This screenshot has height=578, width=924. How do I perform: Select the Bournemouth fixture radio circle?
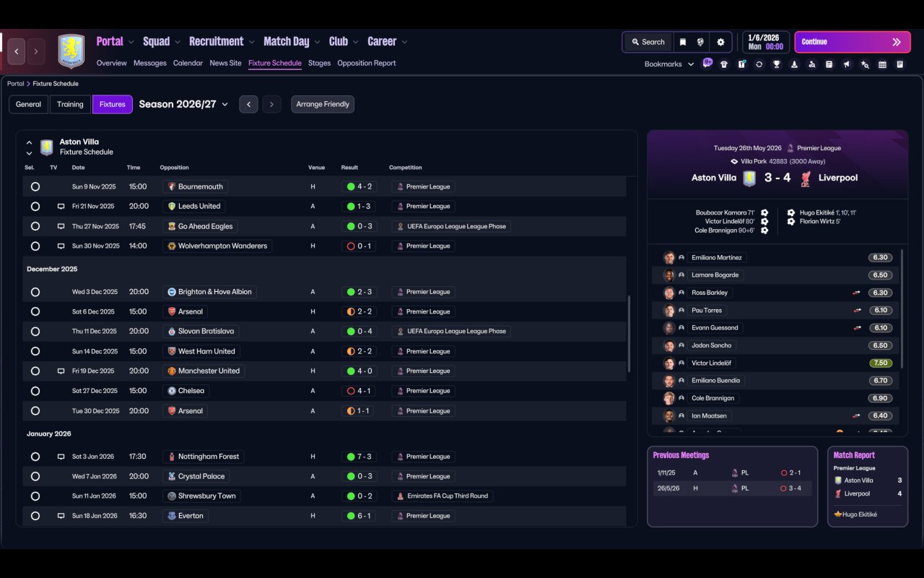[x=35, y=186]
